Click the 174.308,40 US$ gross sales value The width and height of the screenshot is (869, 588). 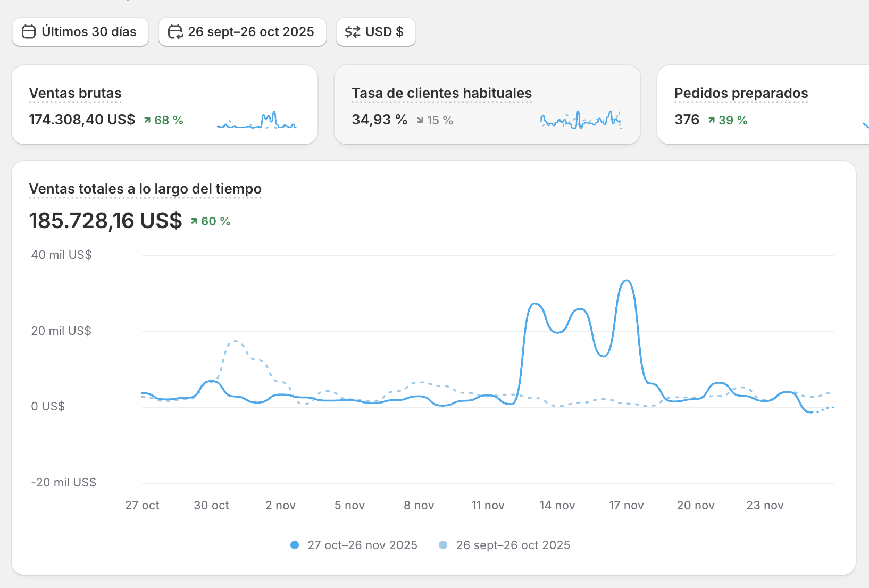(x=82, y=120)
